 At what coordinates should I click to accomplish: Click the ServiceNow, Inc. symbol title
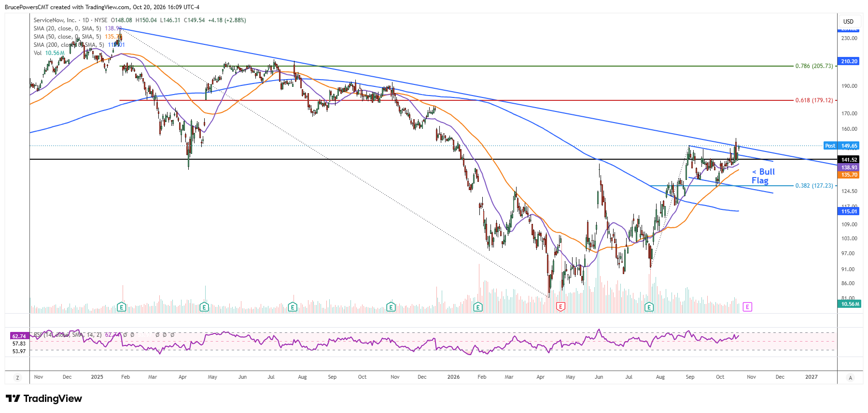click(55, 20)
